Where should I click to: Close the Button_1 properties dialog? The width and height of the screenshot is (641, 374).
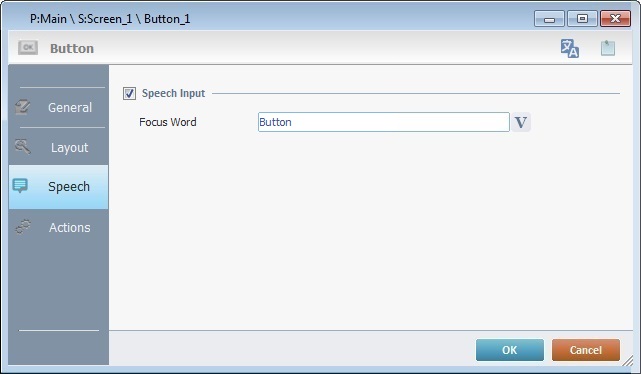click(x=615, y=19)
